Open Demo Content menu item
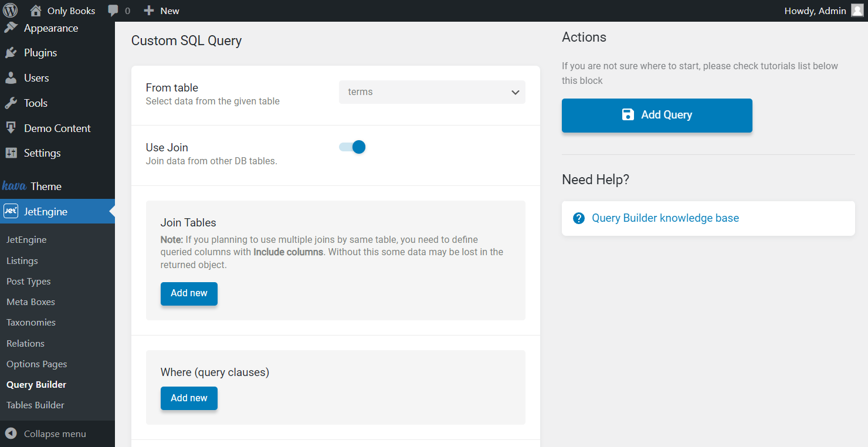 tap(57, 128)
